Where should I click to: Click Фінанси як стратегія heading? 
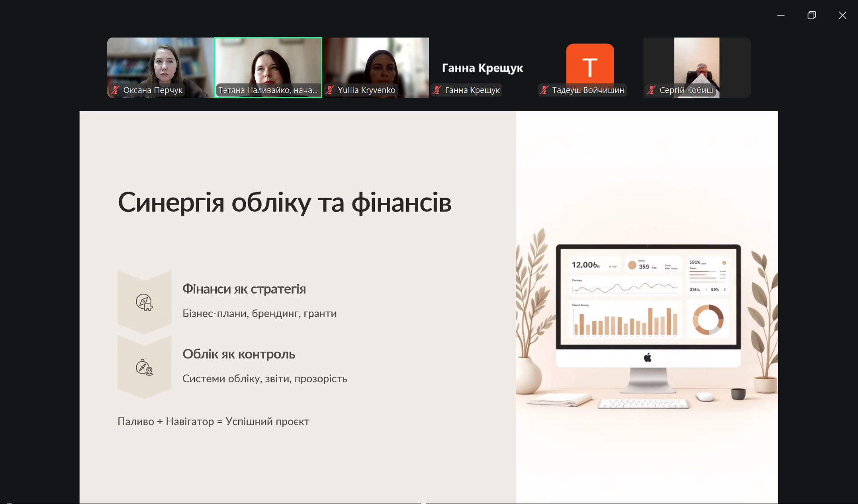coord(244,289)
